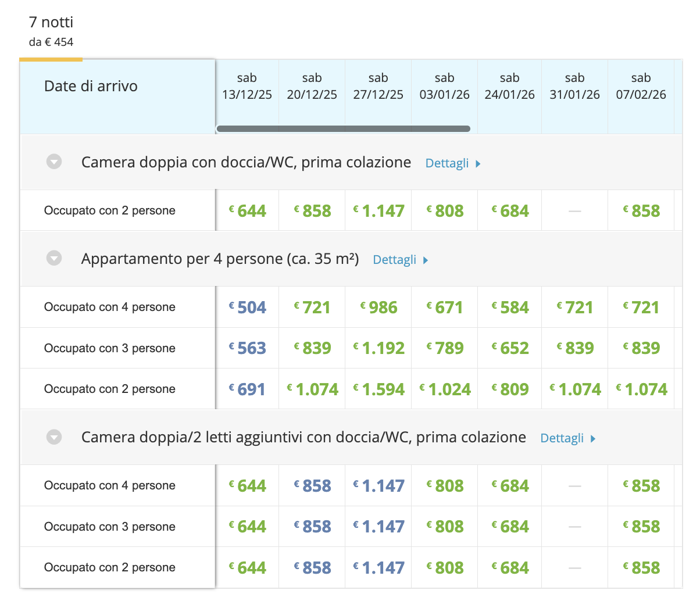Open Dettagli for Appartamento per 4 persone
The image size is (700, 608).
click(400, 260)
